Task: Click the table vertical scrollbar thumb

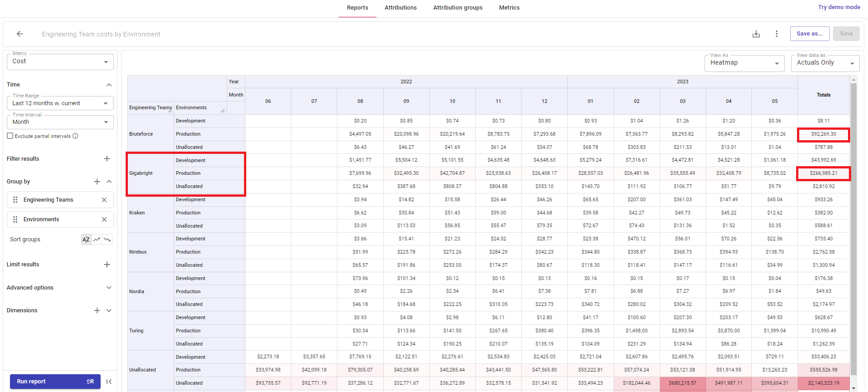Action: pyautogui.click(x=853, y=230)
